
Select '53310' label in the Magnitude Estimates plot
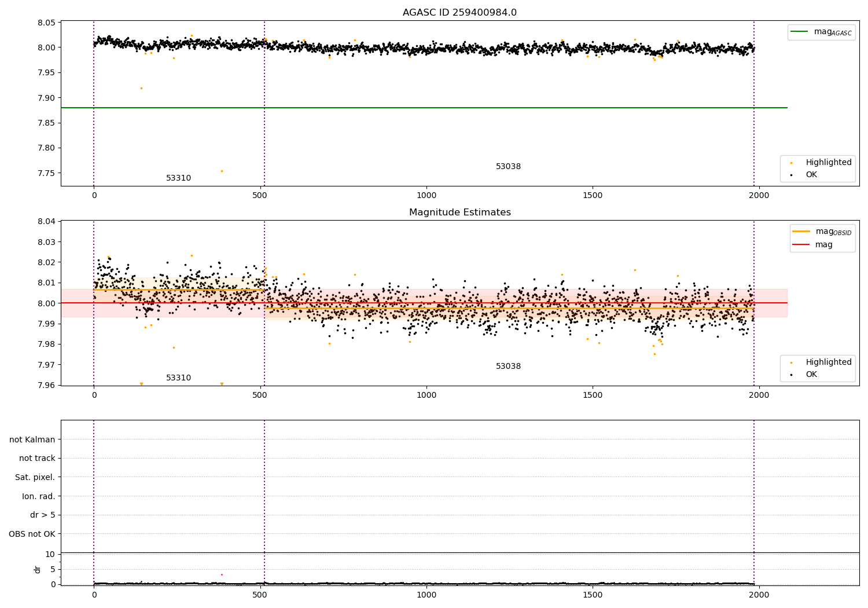click(x=178, y=378)
